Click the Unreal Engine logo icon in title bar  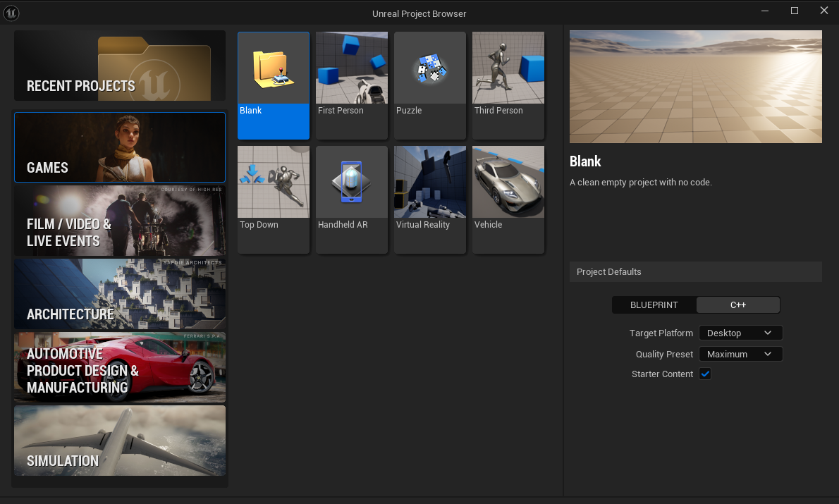pyautogui.click(x=11, y=13)
